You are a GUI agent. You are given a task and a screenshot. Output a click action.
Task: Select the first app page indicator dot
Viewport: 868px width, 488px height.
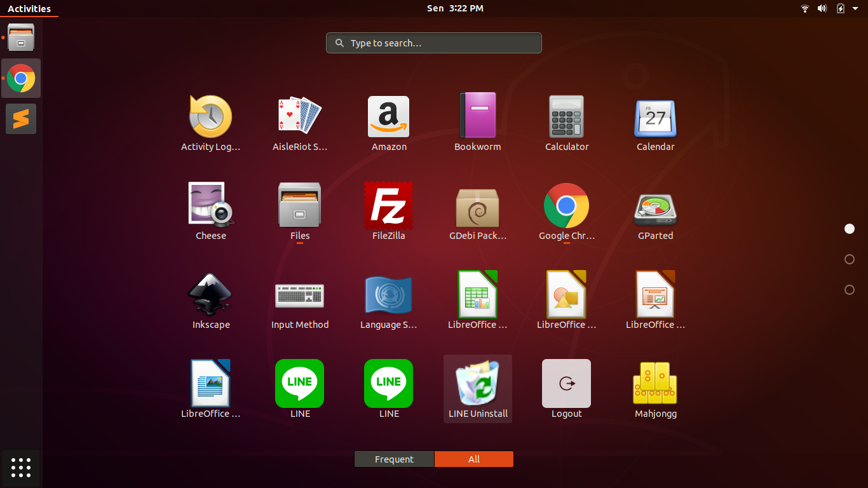tap(850, 229)
